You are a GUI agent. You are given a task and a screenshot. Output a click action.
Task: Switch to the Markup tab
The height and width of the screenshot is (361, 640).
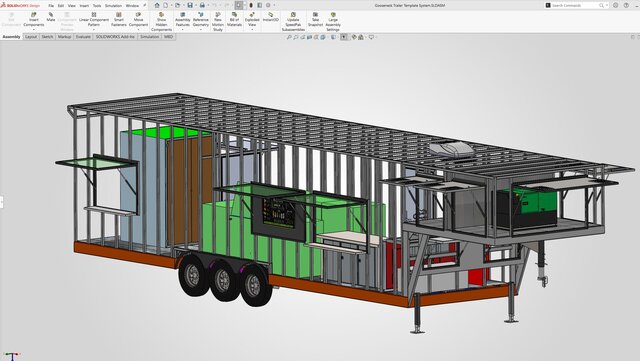[64, 37]
